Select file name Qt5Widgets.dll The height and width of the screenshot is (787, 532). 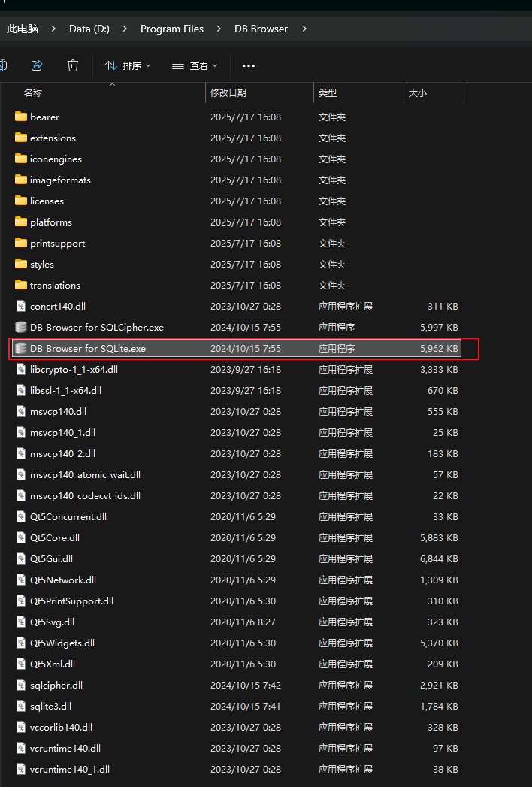coord(62,643)
